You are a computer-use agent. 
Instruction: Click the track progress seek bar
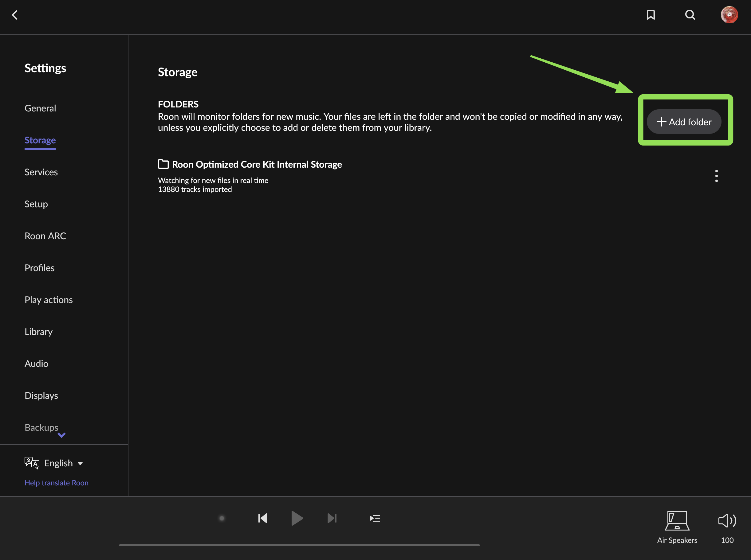click(299, 545)
